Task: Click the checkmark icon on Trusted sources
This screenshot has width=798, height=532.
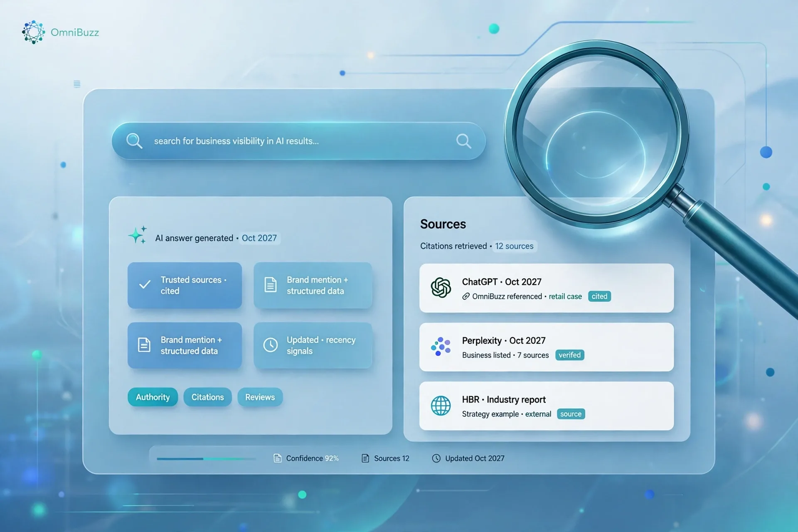Action: click(x=145, y=285)
